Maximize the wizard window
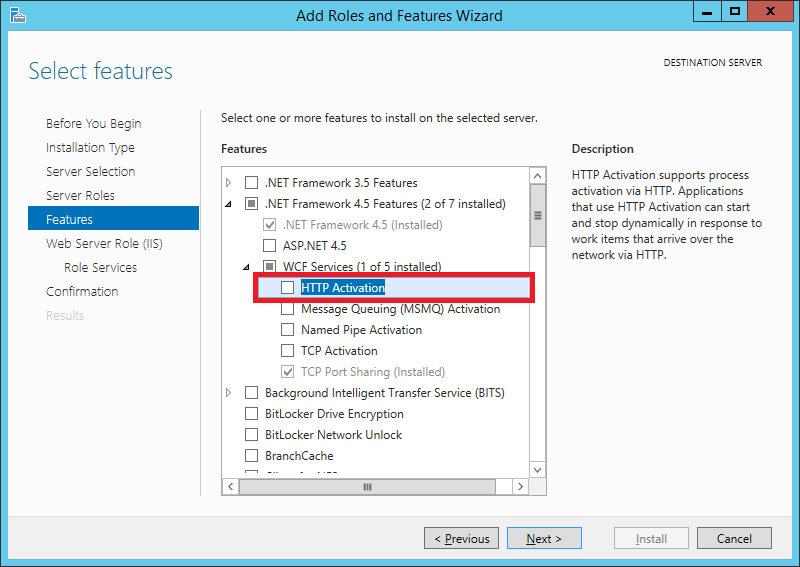The image size is (800, 567). click(735, 12)
